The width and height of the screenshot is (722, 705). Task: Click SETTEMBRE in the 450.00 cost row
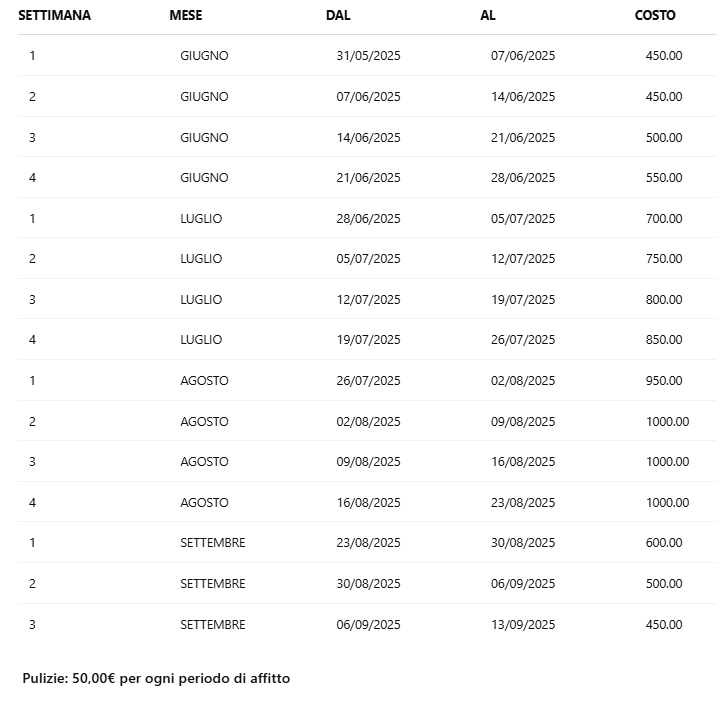pyautogui.click(x=212, y=625)
